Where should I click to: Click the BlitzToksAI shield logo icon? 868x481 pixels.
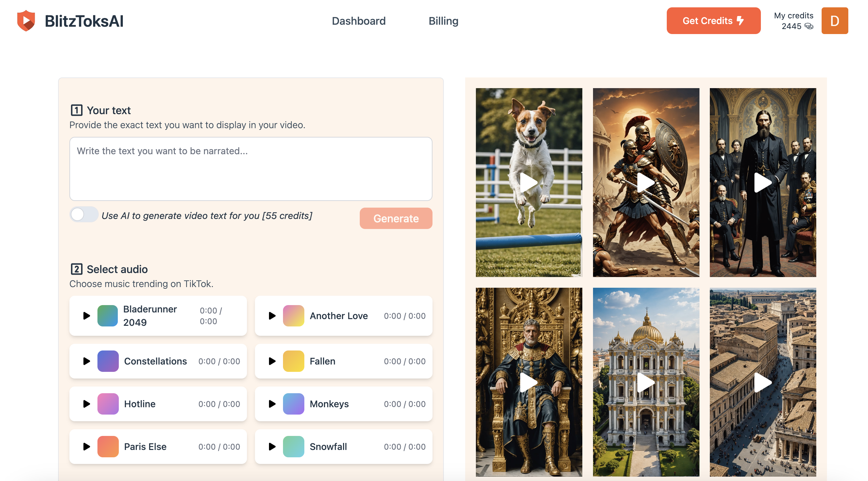tap(26, 21)
